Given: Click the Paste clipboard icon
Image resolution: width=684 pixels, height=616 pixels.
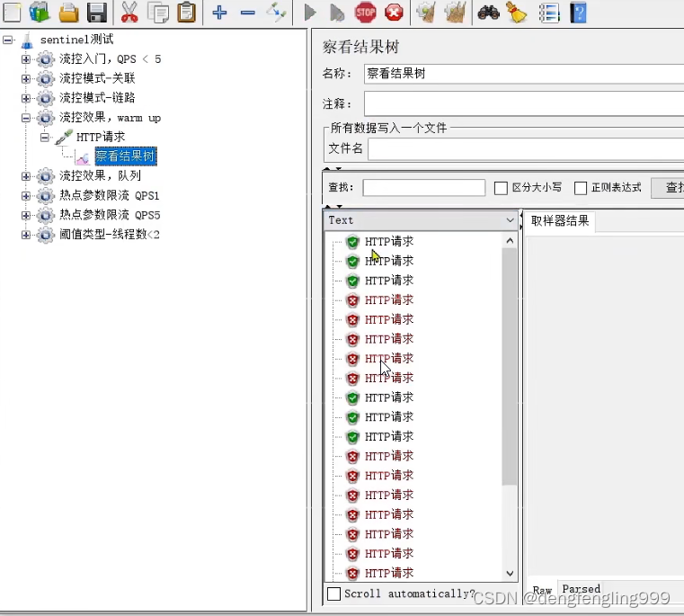Looking at the screenshot, I should 187,13.
